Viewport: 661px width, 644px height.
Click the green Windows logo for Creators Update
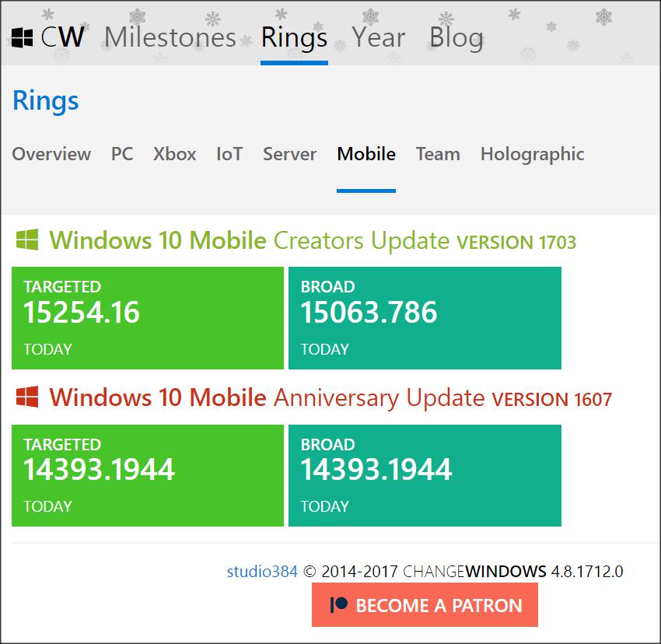(x=27, y=240)
